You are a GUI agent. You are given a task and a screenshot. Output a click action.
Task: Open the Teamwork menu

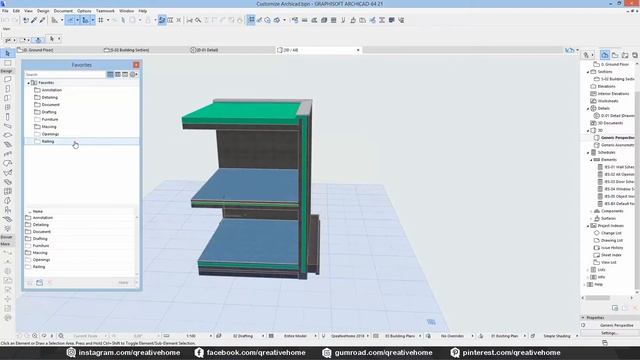tap(105, 11)
